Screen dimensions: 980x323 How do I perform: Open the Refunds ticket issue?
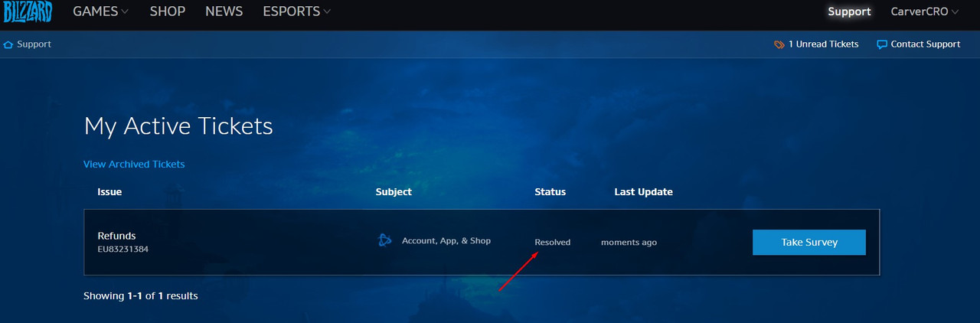point(116,236)
